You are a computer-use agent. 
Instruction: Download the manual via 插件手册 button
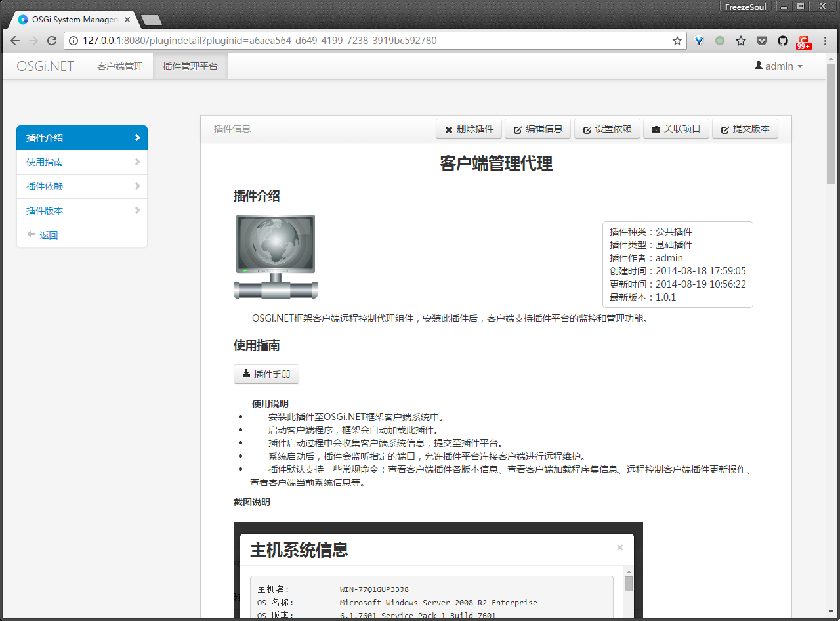click(x=266, y=374)
